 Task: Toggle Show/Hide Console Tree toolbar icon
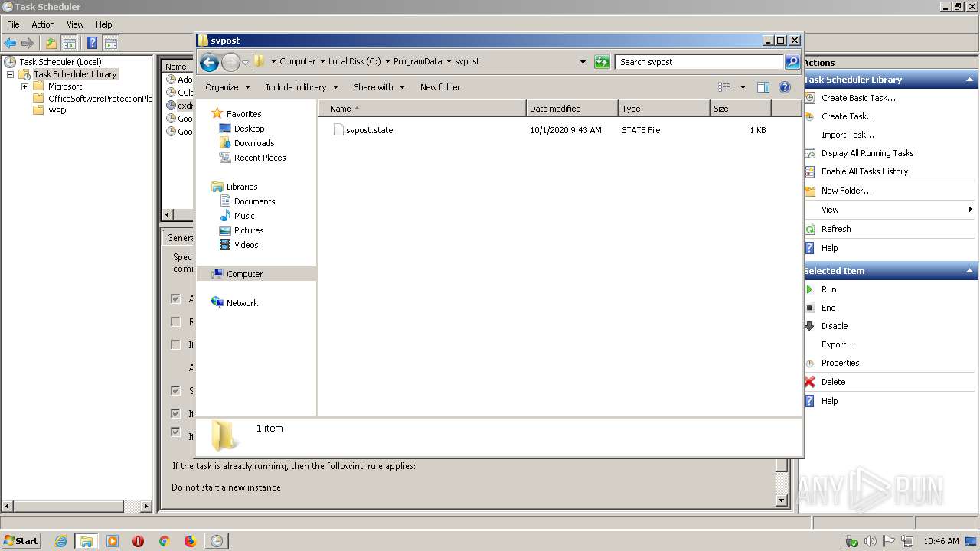[70, 44]
